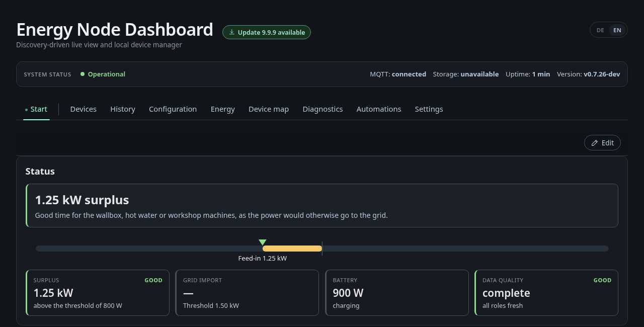Click the Uptime: 1 min text
644x327 pixels.
click(528, 74)
